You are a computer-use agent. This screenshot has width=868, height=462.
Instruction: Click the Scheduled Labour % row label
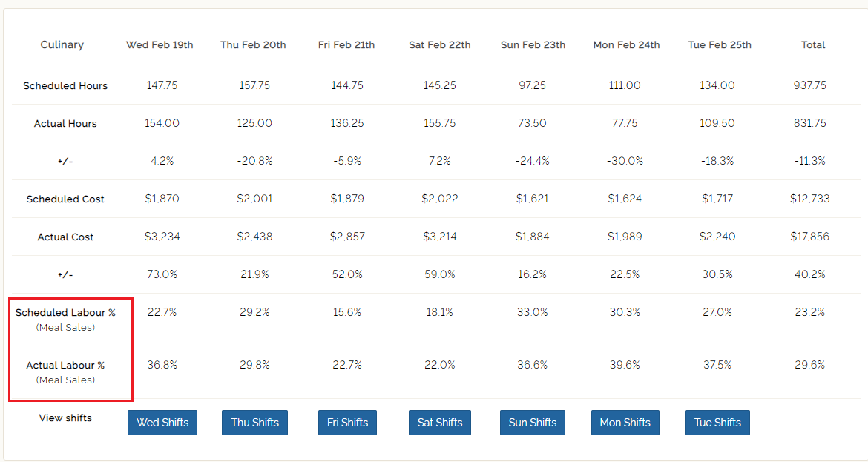pos(65,313)
